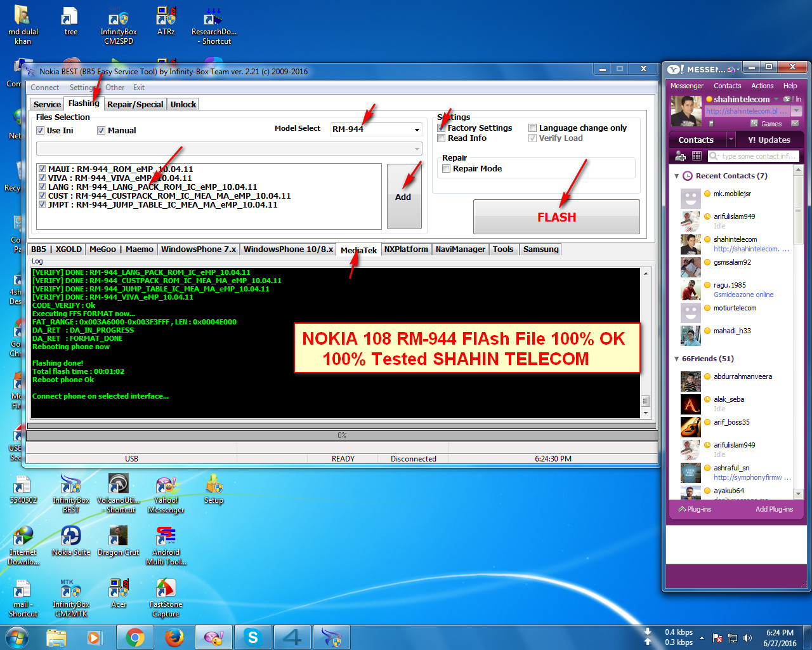Uncheck the MAUI file row checkbox

(x=42, y=169)
